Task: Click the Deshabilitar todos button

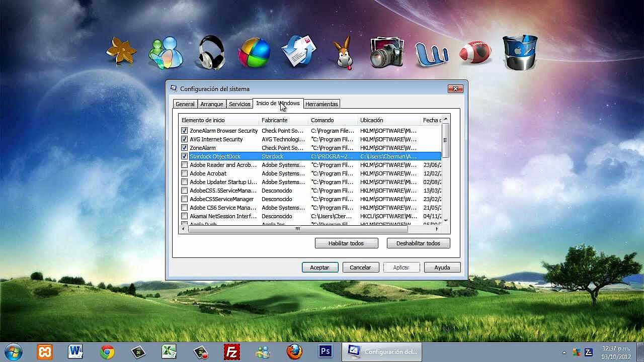Action: [418, 243]
